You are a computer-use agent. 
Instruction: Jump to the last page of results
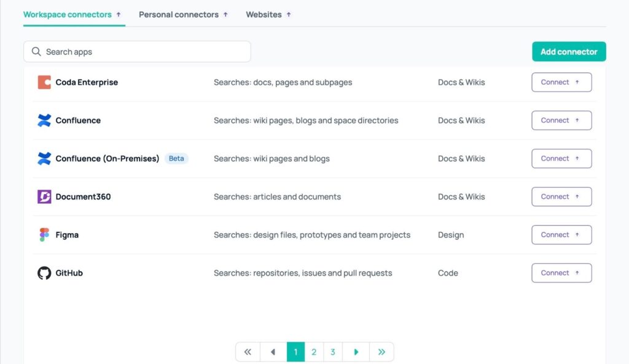[381, 352]
